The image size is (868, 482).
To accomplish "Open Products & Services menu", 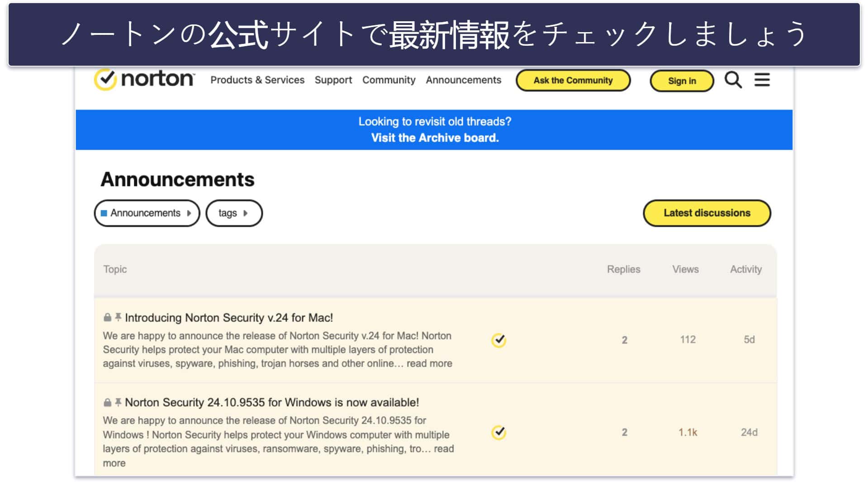I will click(257, 80).
